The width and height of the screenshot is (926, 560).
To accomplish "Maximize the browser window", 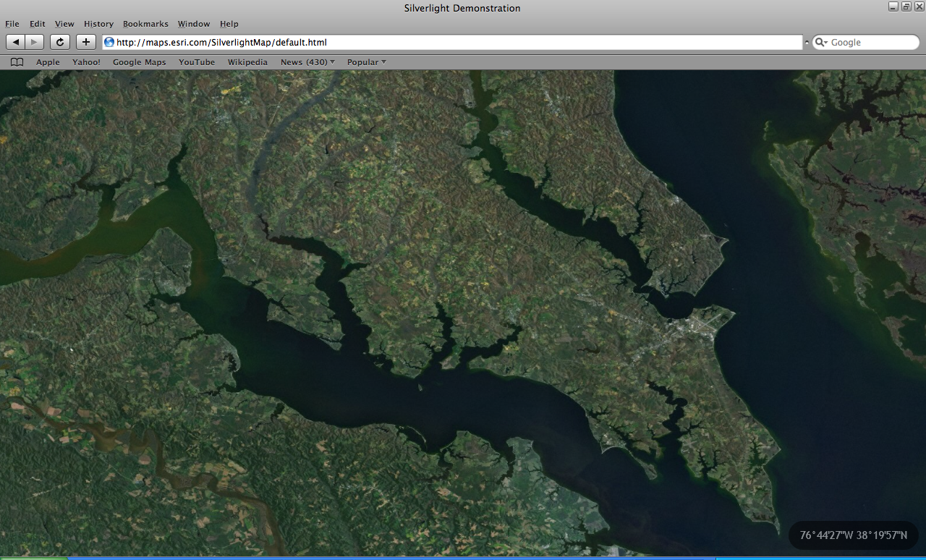I will (906, 7).
